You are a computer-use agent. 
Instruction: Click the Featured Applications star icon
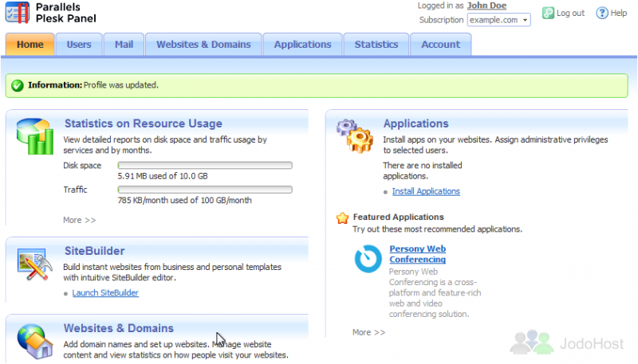pos(343,218)
